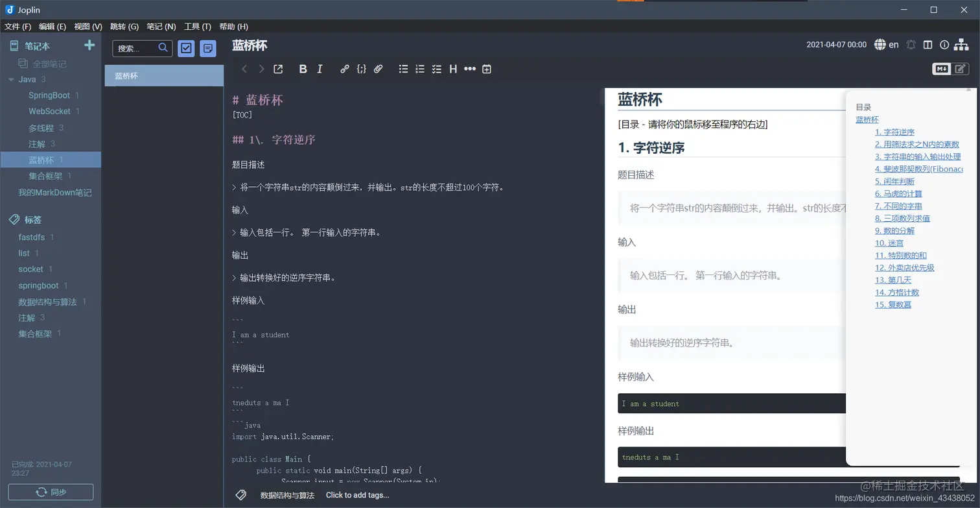The height and width of the screenshot is (508, 980).
Task: Open 工具 (T) menu
Action: tap(198, 27)
